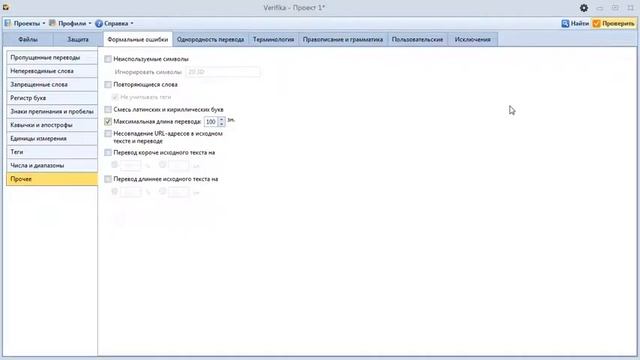
Task: Open the Исключения tab
Action: coord(473,40)
